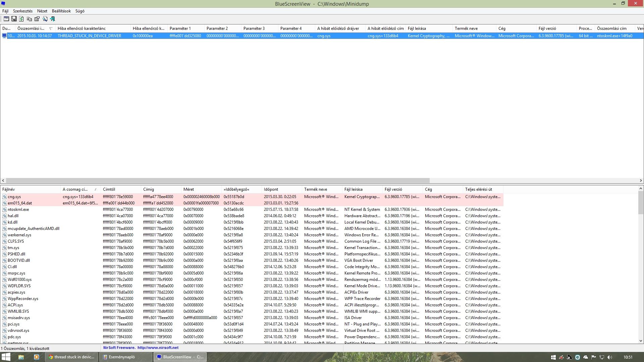The width and height of the screenshot is (644, 362).
Task: Open the Beállítások menu
Action: pos(61,11)
